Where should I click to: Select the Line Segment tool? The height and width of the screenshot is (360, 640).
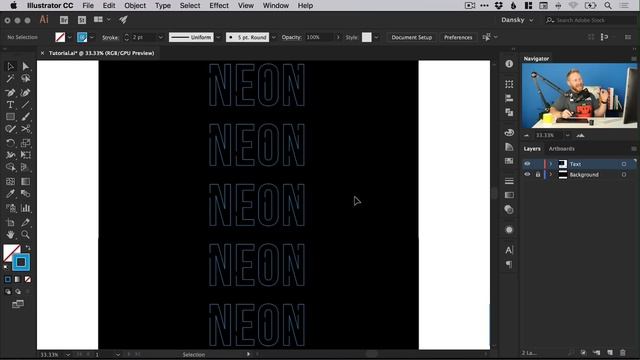pos(25,105)
